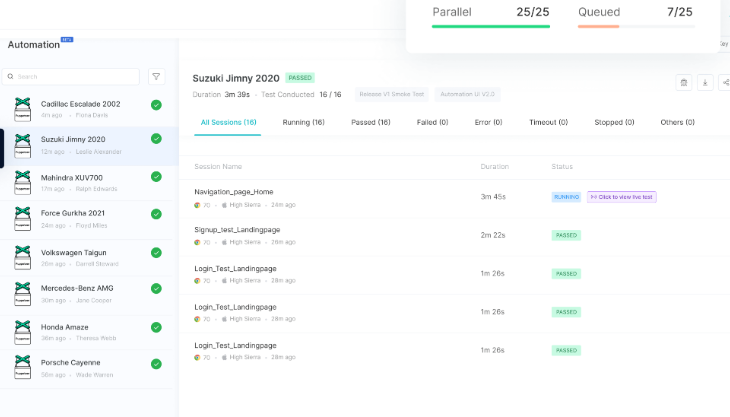Click green check for Porsche Cayenne
Viewport: 730px width, 417px height.
click(x=156, y=364)
